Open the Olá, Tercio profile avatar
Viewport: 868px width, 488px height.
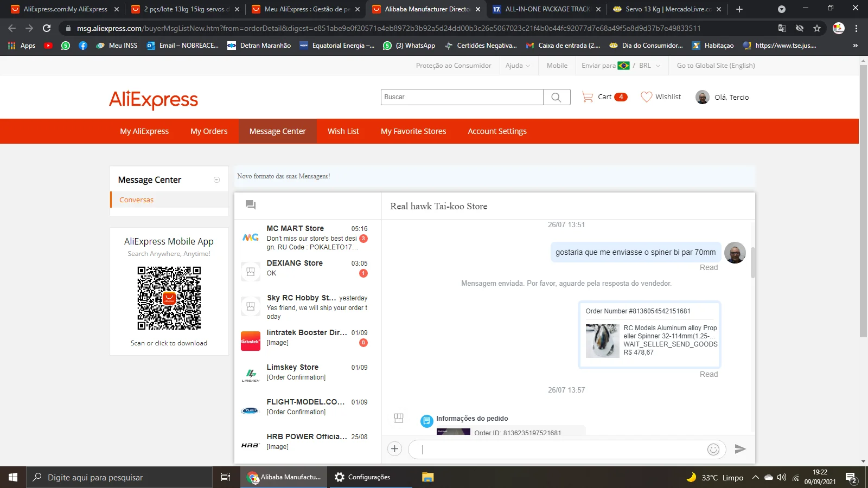703,97
